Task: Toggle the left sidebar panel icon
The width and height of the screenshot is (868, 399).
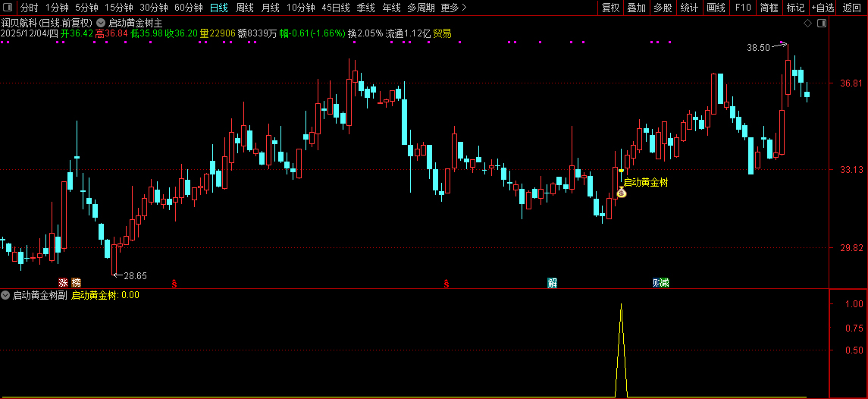Action: point(7,8)
